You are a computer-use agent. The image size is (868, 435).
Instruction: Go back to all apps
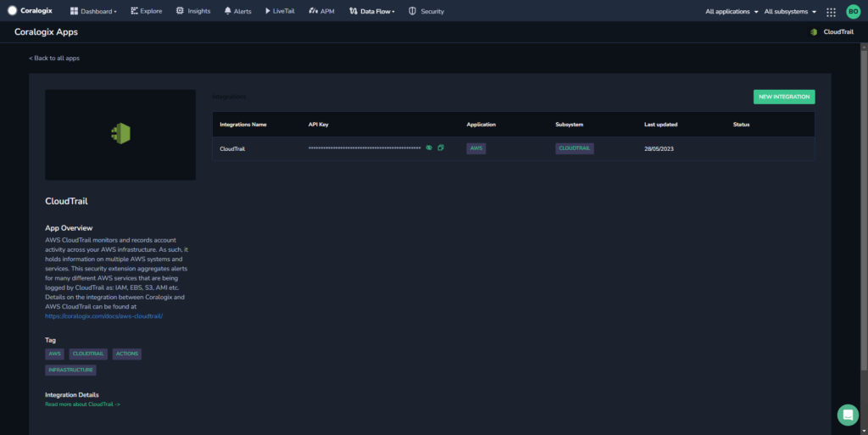coord(54,59)
